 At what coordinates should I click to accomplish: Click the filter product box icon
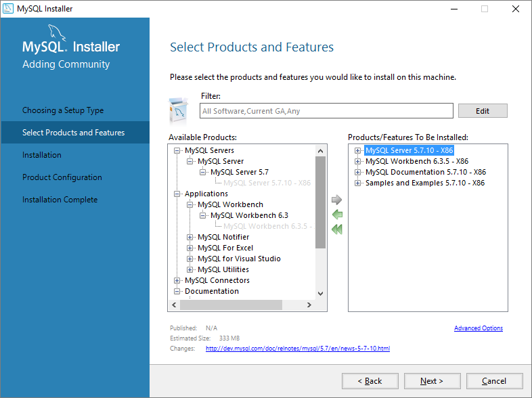pyautogui.click(x=179, y=110)
